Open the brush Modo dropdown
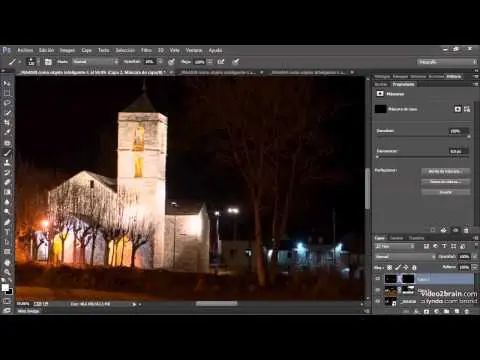 point(95,62)
